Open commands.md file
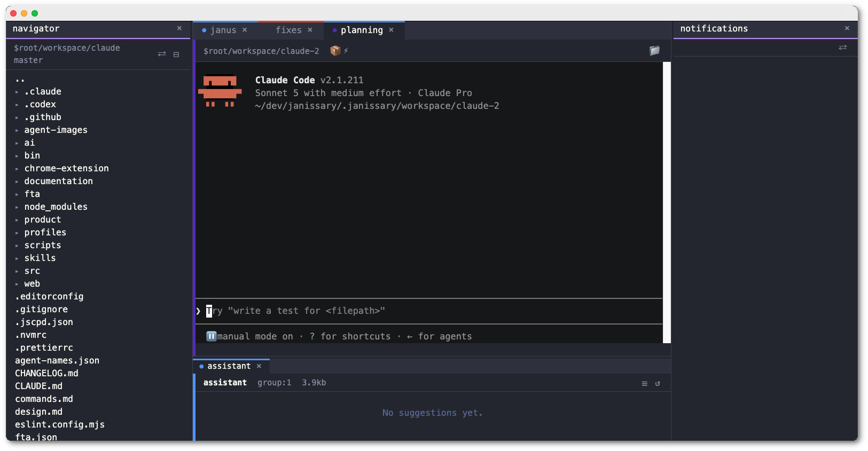 pyautogui.click(x=44, y=399)
